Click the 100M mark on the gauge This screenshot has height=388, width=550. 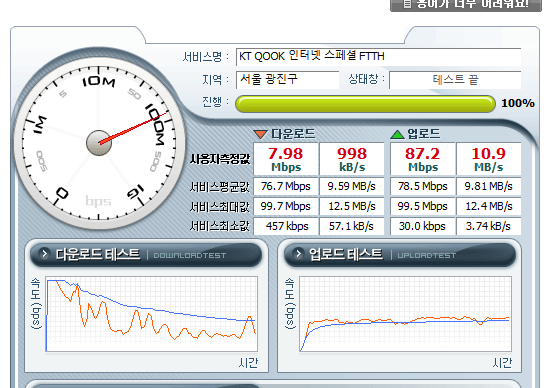point(156,124)
